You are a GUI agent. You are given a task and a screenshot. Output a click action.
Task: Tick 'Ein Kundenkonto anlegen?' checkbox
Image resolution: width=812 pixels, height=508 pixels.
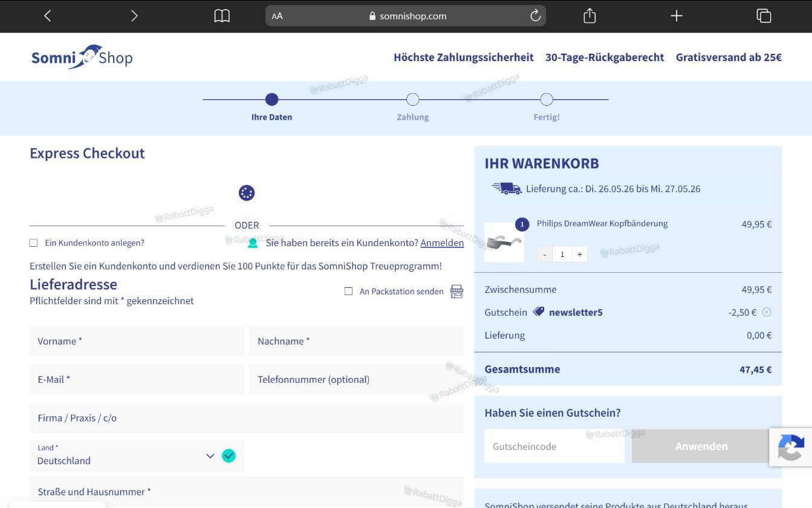click(34, 243)
